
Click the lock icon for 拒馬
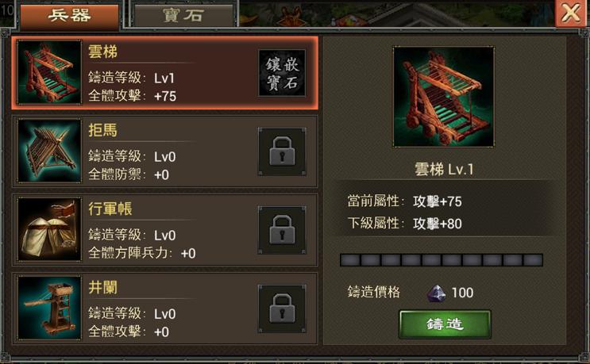[x=282, y=151]
